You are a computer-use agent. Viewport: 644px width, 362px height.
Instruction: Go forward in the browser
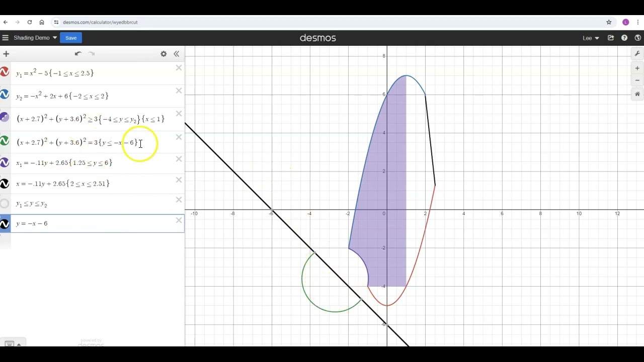pos(18,22)
